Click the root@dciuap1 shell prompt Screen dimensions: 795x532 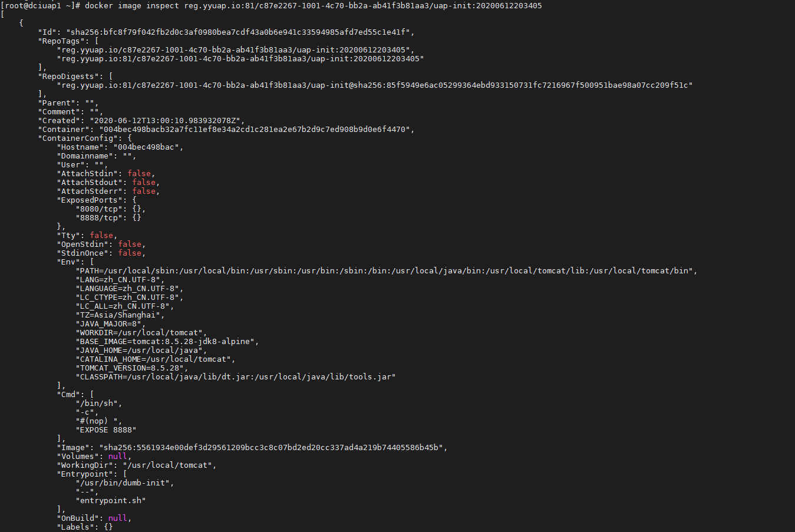[x=40, y=6]
